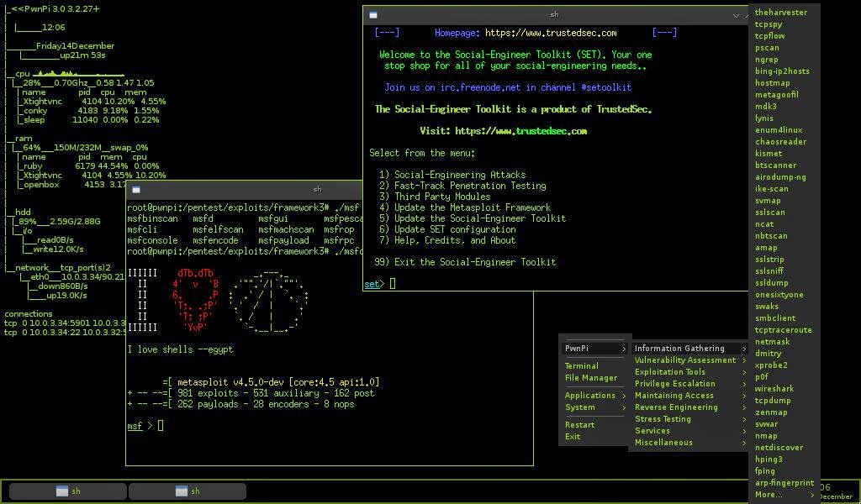Viewport: 861px width, 504px height.
Task: Select the second sh taskbar entry
Action: tap(188, 491)
